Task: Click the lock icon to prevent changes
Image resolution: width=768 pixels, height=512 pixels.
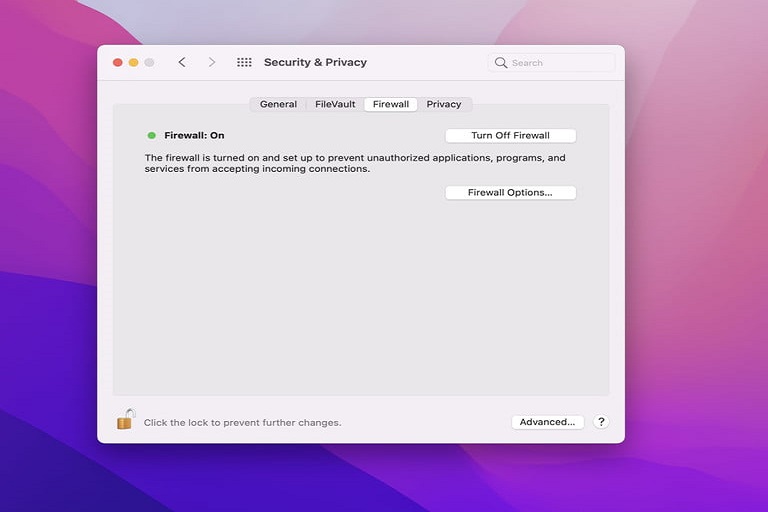Action: click(125, 420)
